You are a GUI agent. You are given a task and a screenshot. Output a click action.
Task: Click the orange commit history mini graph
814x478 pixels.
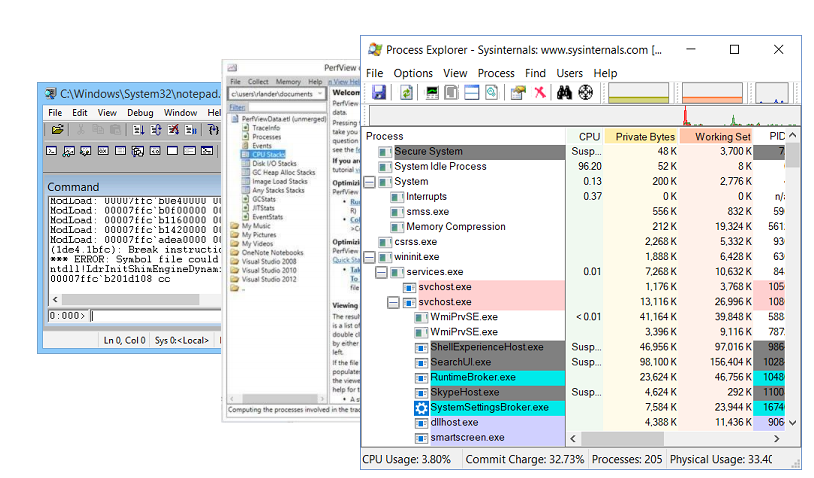(x=712, y=93)
